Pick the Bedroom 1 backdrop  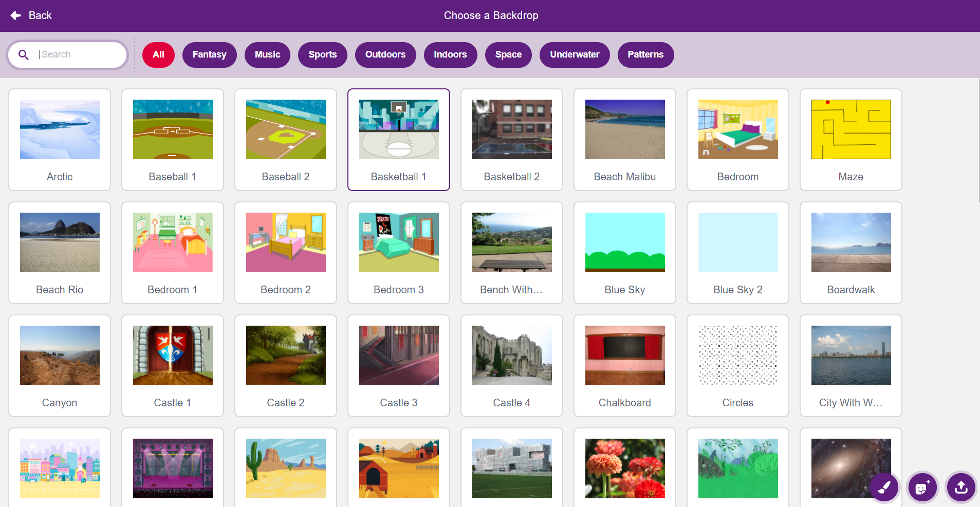[x=173, y=253]
